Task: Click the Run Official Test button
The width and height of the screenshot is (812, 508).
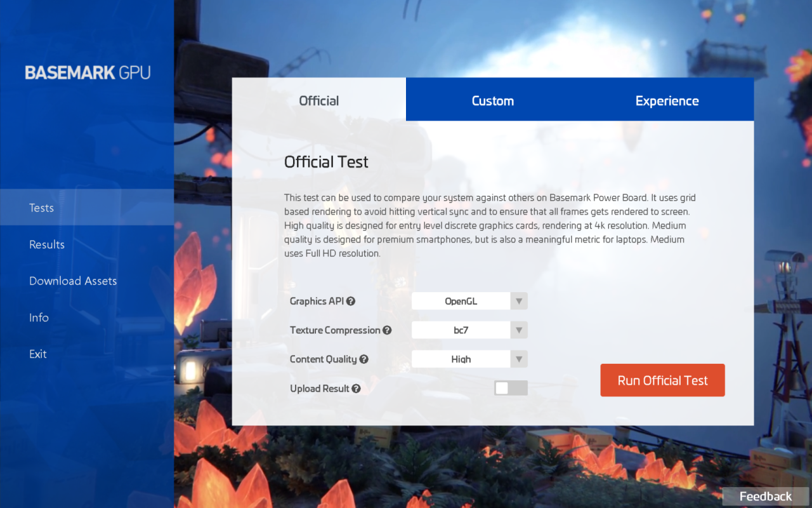Action: (x=662, y=380)
